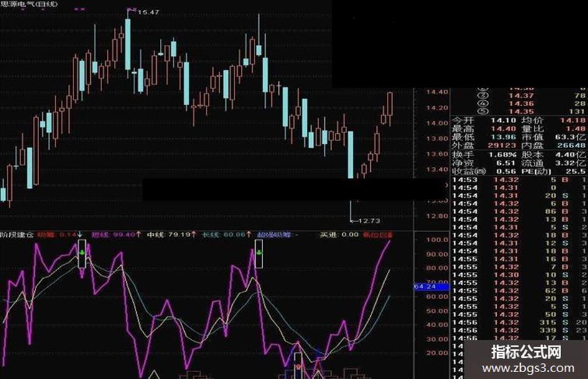The image size is (588, 379).
Task: Click the 收益 value 0.56
Action: tap(506, 172)
